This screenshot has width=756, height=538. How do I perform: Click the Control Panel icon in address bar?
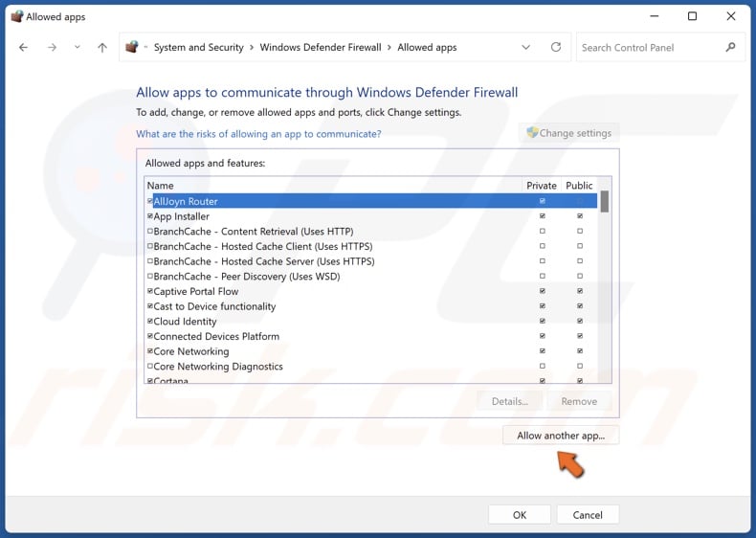pyautogui.click(x=132, y=47)
